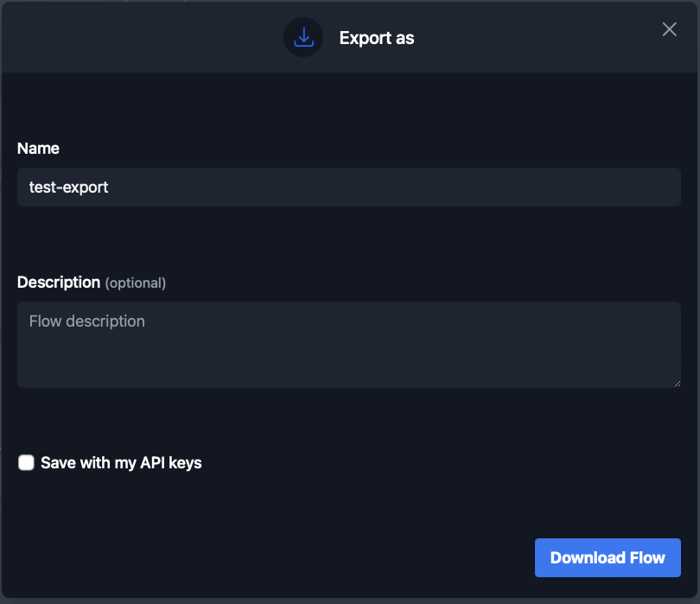Click the resize grip on the description box
The height and width of the screenshot is (604, 700).
click(x=678, y=383)
